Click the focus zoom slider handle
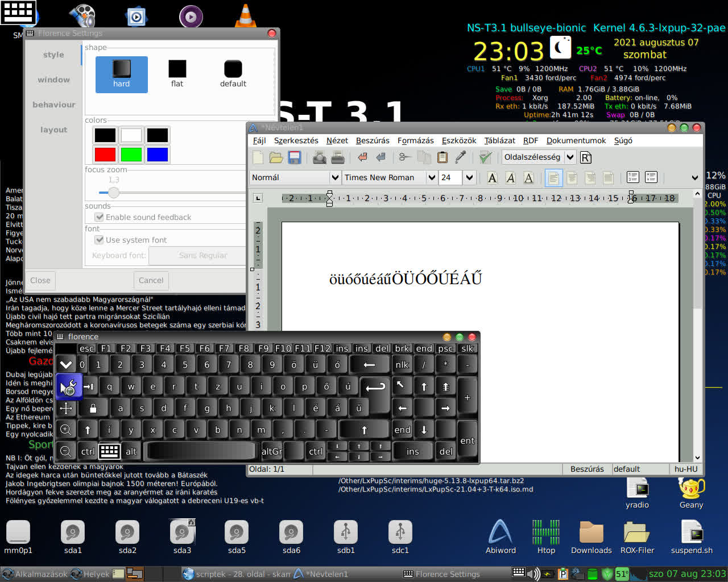Viewport: 728px width, 582px height. coord(113,193)
